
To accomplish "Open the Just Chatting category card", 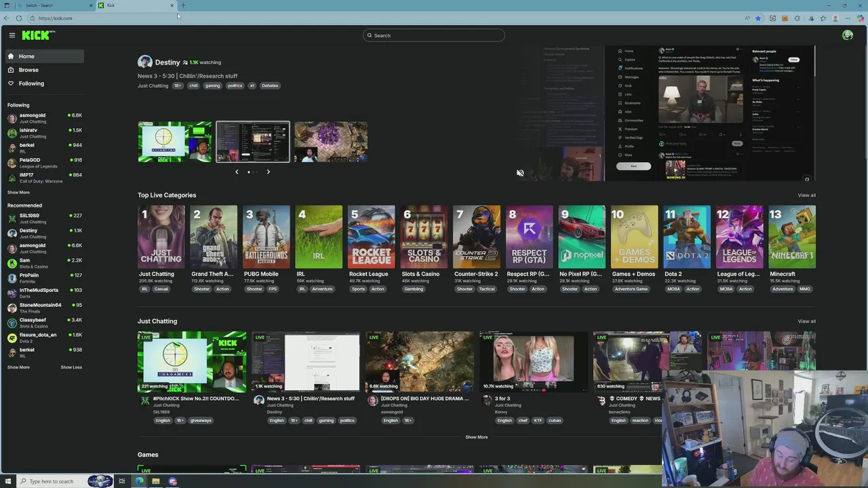I will point(161,237).
